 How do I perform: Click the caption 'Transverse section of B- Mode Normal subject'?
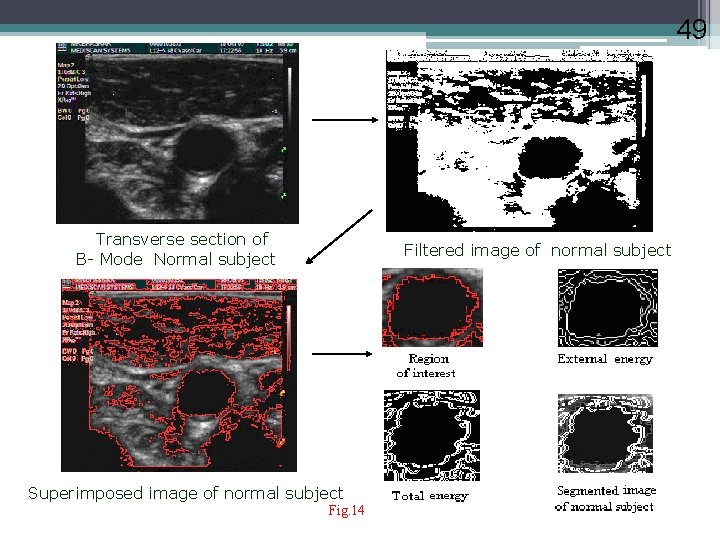point(176,249)
